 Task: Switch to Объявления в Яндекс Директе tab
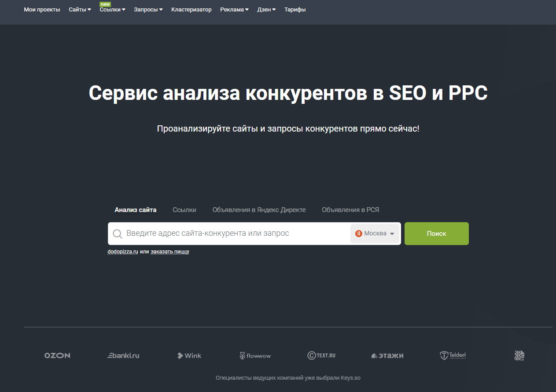tap(259, 210)
